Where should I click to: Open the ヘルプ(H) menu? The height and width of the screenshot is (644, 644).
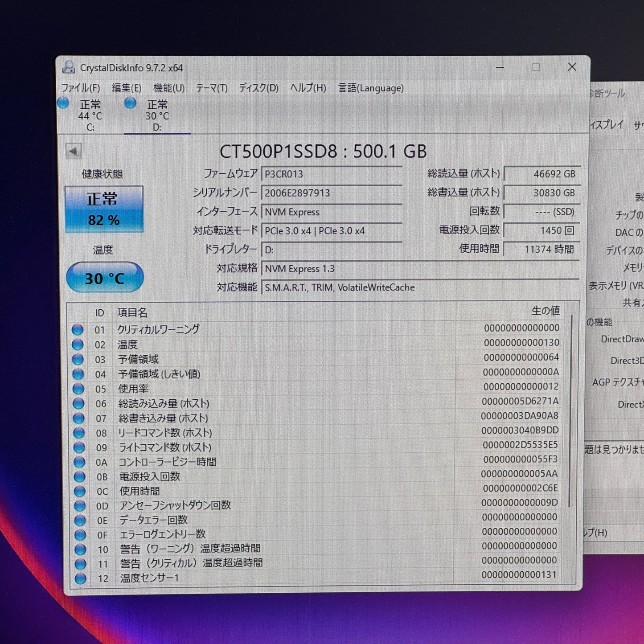pyautogui.click(x=308, y=88)
